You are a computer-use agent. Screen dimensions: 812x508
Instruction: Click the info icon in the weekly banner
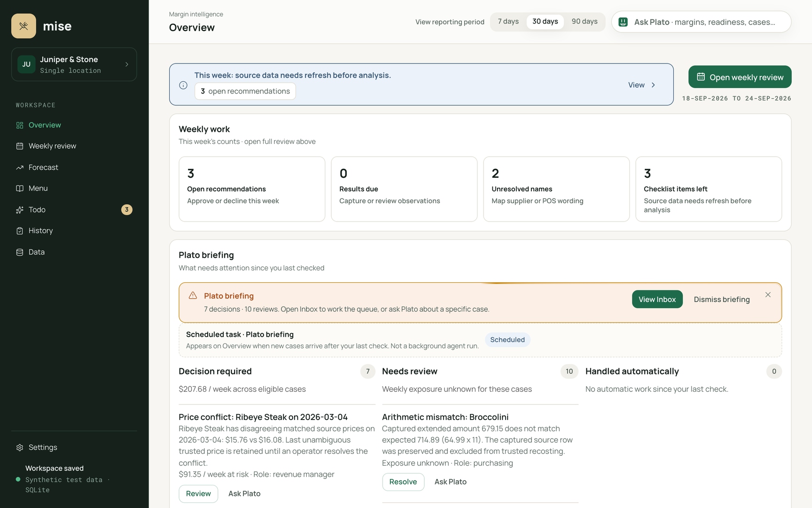click(x=183, y=85)
